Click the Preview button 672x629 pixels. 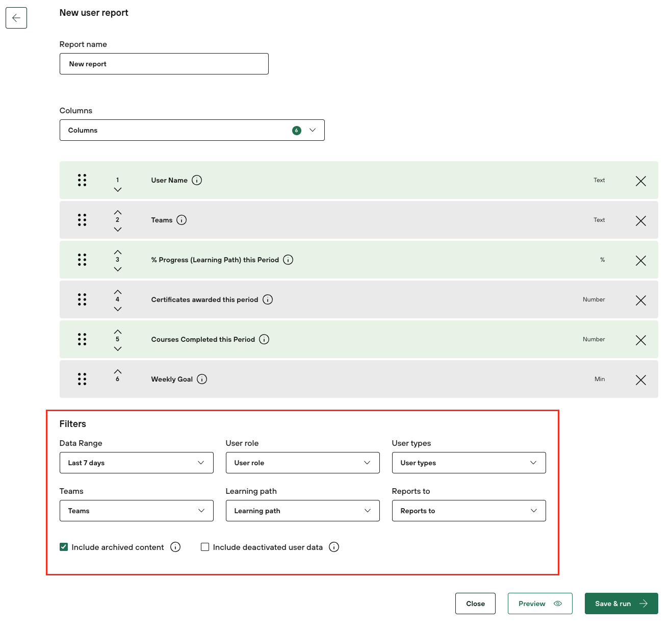(539, 603)
